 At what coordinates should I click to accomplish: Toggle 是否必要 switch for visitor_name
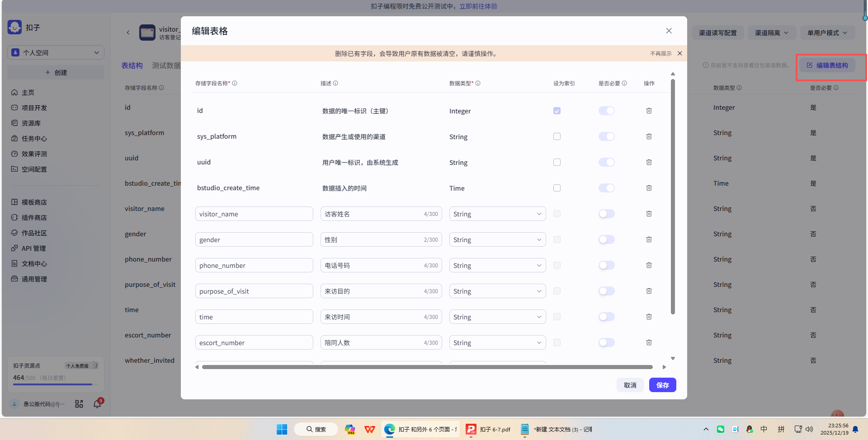606,214
